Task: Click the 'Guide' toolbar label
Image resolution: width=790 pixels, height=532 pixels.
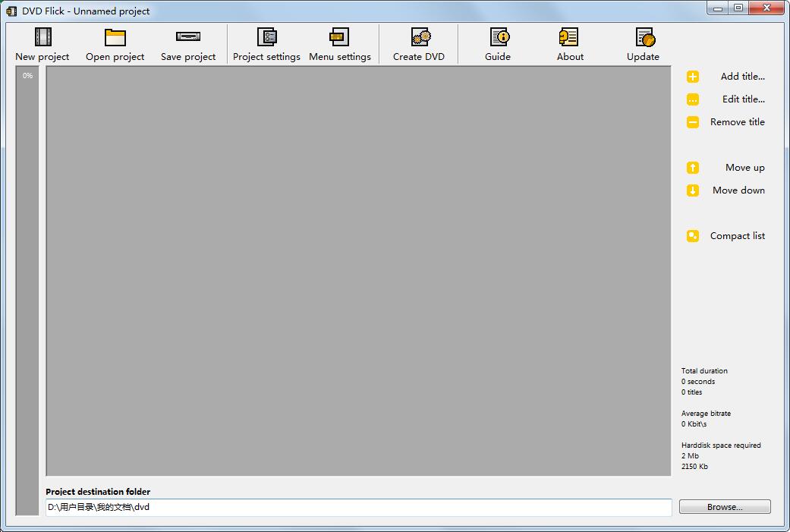Action: point(498,57)
